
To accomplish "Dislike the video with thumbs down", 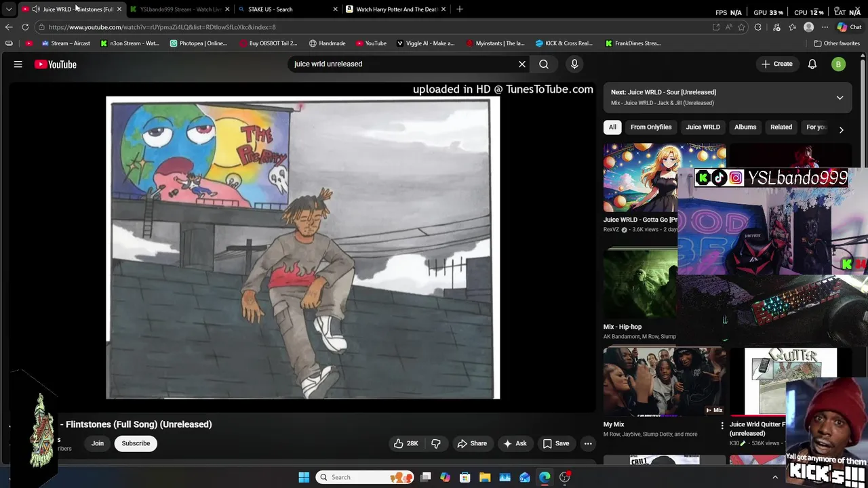I will click(x=436, y=443).
